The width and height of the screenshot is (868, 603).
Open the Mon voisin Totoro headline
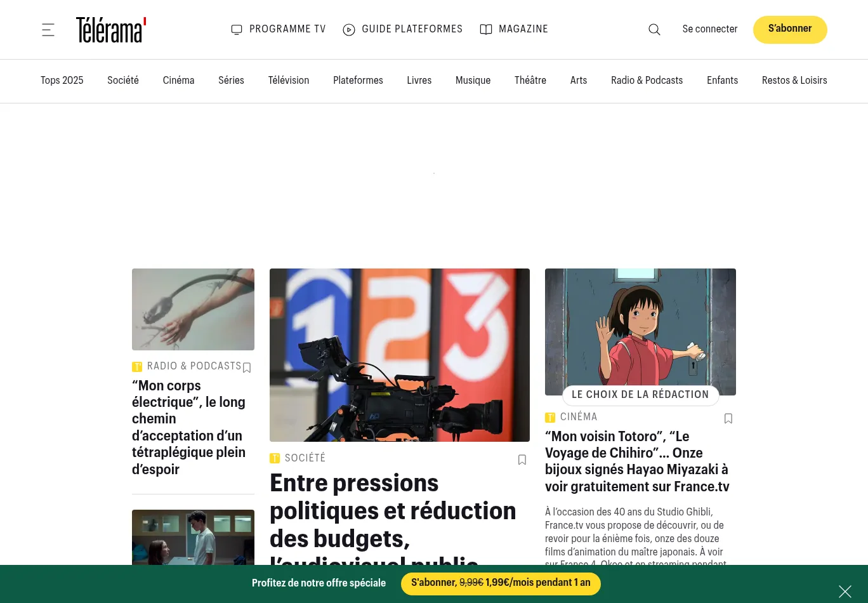click(637, 461)
